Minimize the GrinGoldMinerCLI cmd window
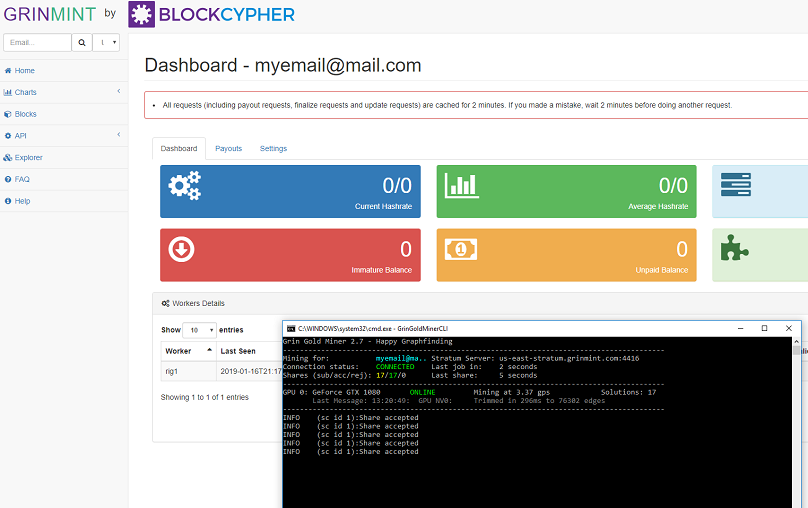 (x=740, y=329)
